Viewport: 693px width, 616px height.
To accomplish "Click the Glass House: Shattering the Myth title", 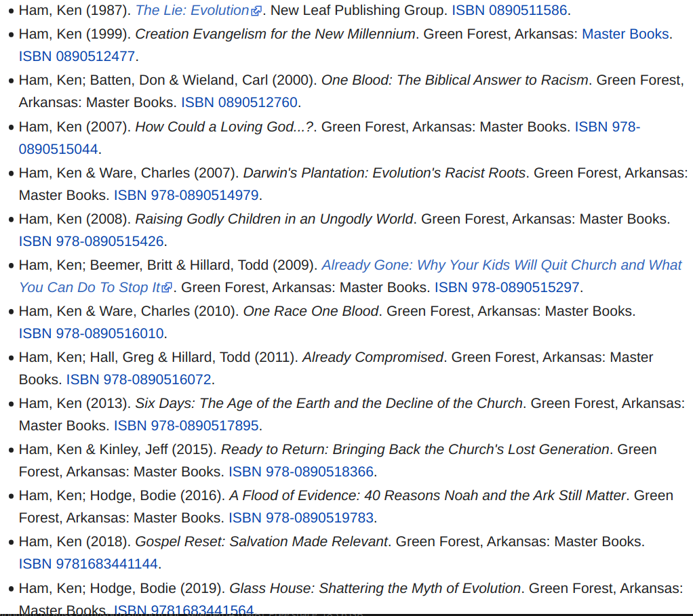I will 375,589.
